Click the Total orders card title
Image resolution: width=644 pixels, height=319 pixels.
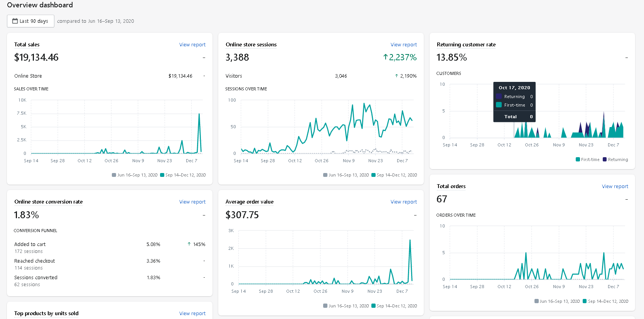coord(451,187)
